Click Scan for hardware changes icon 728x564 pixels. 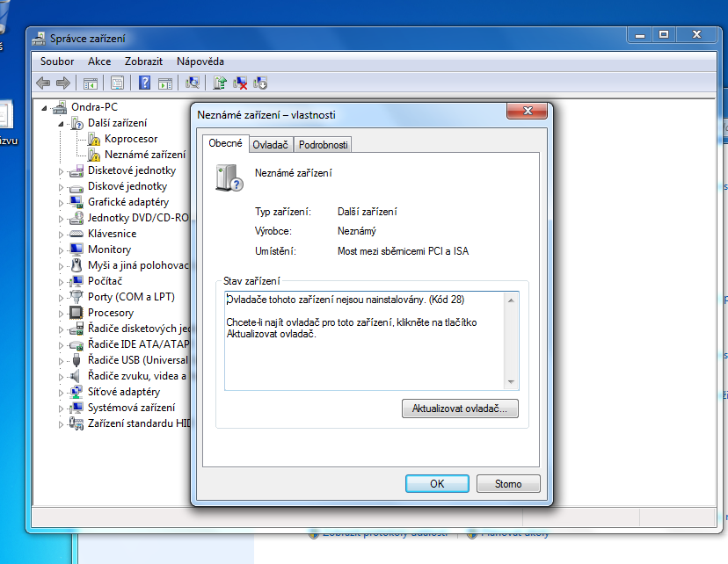(x=193, y=83)
